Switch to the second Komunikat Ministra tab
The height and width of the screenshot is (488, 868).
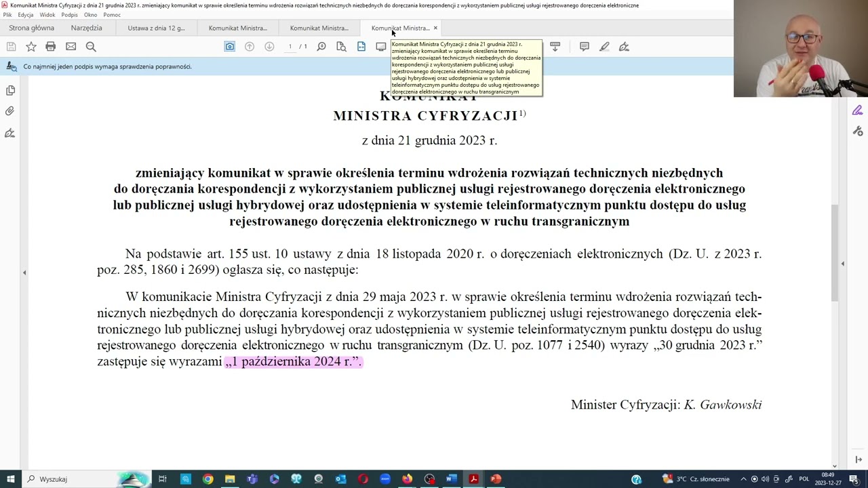pyautogui.click(x=319, y=28)
